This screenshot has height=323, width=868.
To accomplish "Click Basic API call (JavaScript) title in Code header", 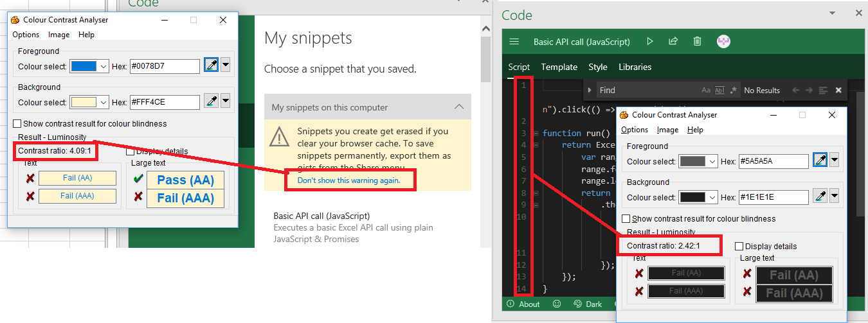I will point(582,42).
